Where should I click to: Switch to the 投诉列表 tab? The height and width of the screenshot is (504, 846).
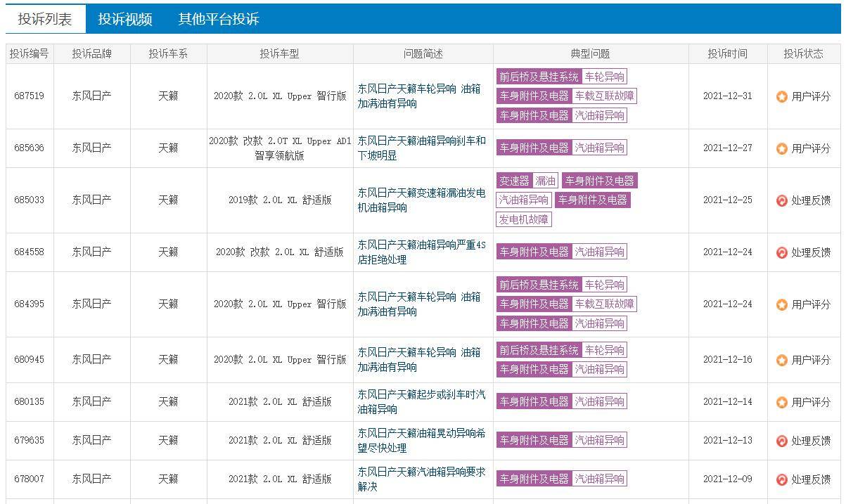click(x=45, y=19)
